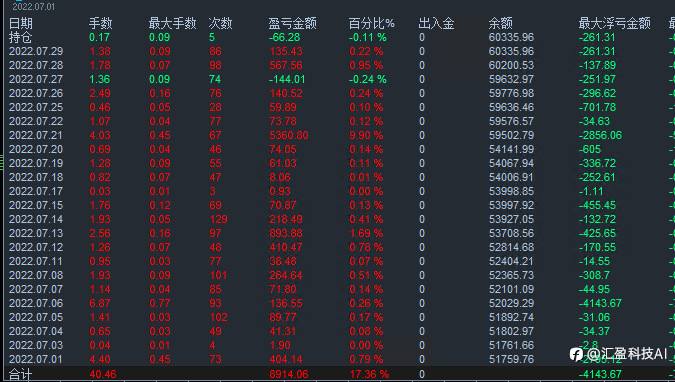Select the 2022.07.17 date row
This screenshot has width=675, height=382.
36,191
